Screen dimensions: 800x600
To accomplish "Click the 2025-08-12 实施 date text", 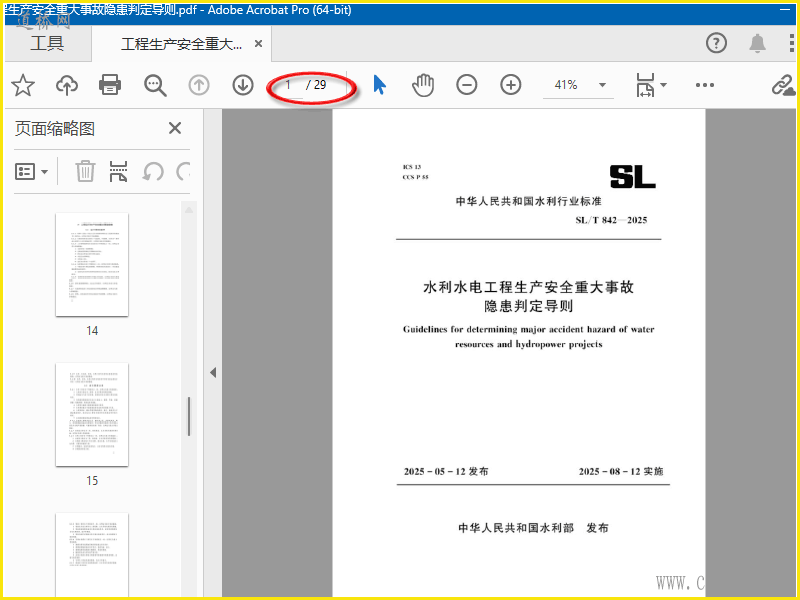I will (x=621, y=471).
